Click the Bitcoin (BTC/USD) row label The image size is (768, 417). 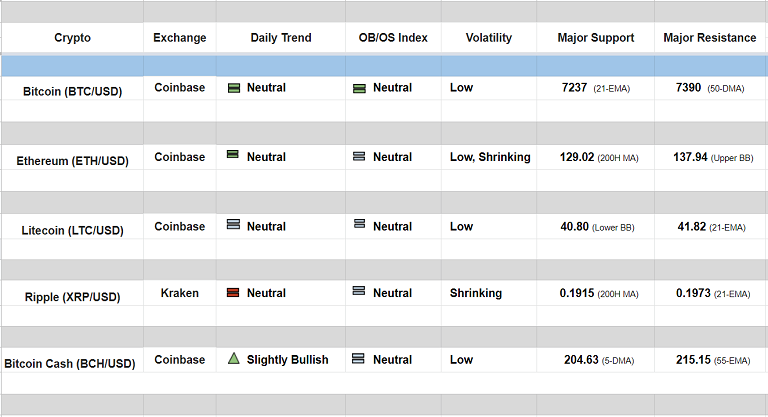click(x=73, y=91)
